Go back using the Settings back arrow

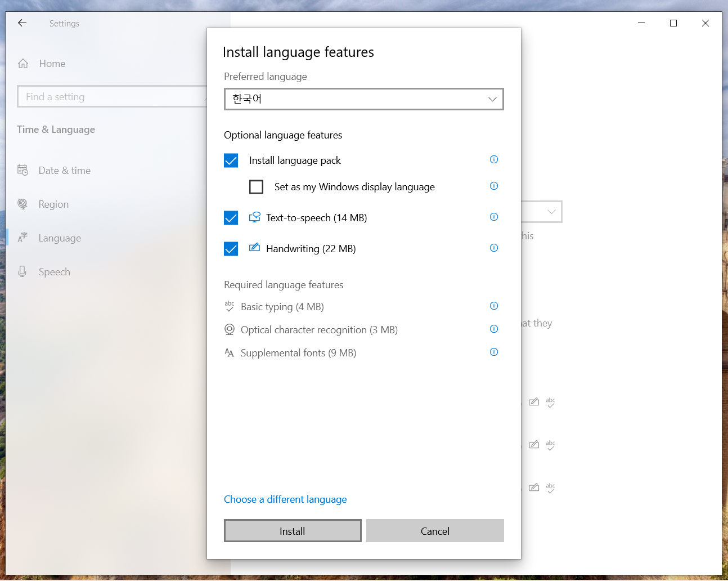pyautogui.click(x=23, y=23)
